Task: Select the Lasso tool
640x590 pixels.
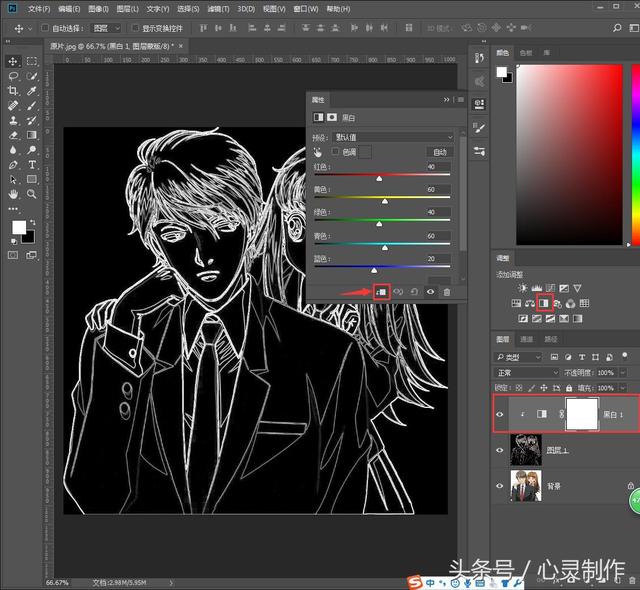Action: coord(13,76)
